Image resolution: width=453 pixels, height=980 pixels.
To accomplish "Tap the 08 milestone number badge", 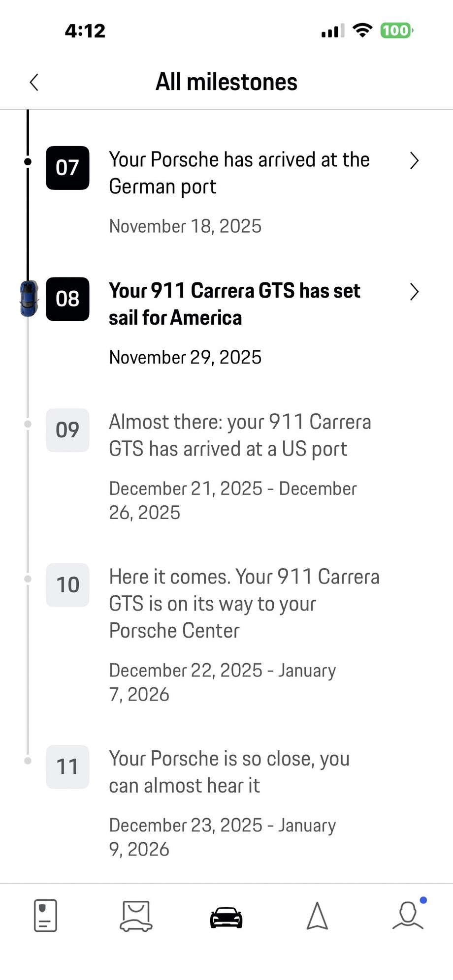I will pos(67,299).
